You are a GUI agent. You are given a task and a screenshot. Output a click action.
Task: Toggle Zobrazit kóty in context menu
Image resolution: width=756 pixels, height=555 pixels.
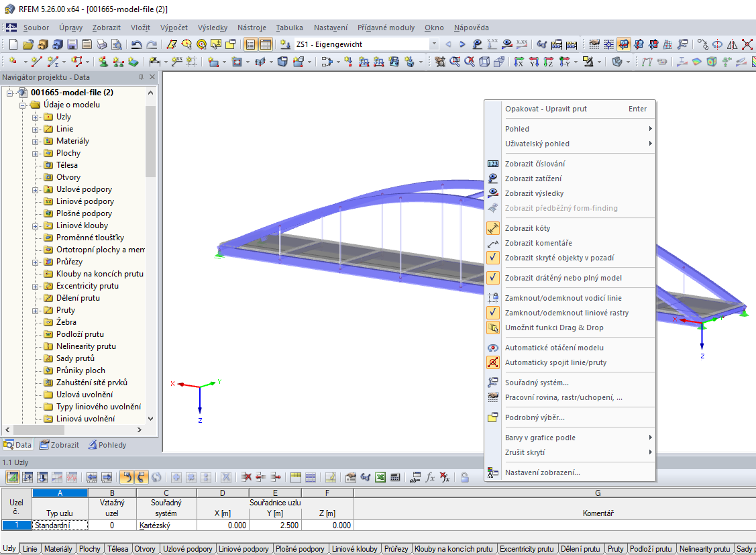pos(569,229)
